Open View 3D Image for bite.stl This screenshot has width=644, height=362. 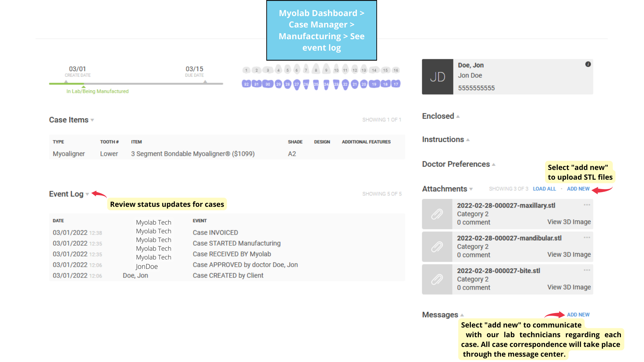[x=569, y=287]
